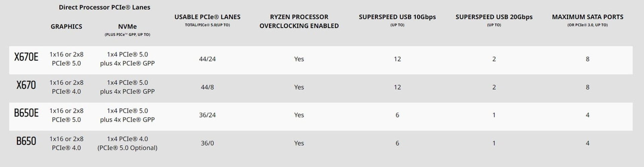
Task: Select the B650 chipset row label
Action: 26,141
